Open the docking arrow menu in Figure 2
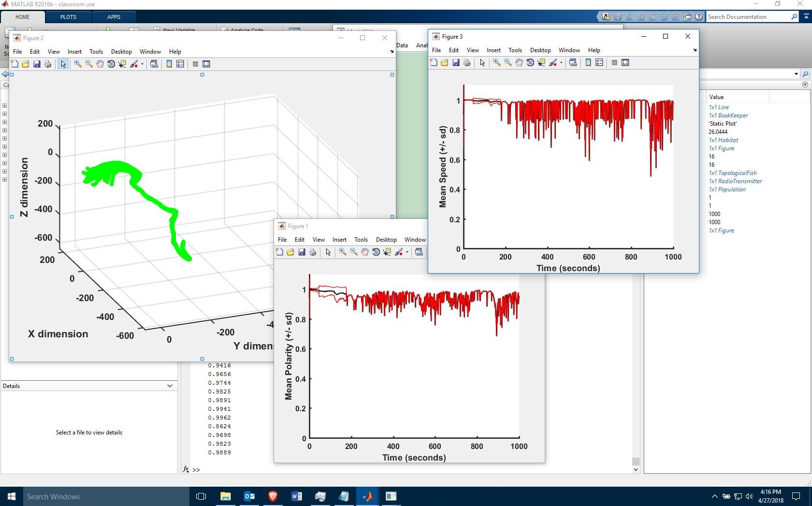 coord(391,52)
